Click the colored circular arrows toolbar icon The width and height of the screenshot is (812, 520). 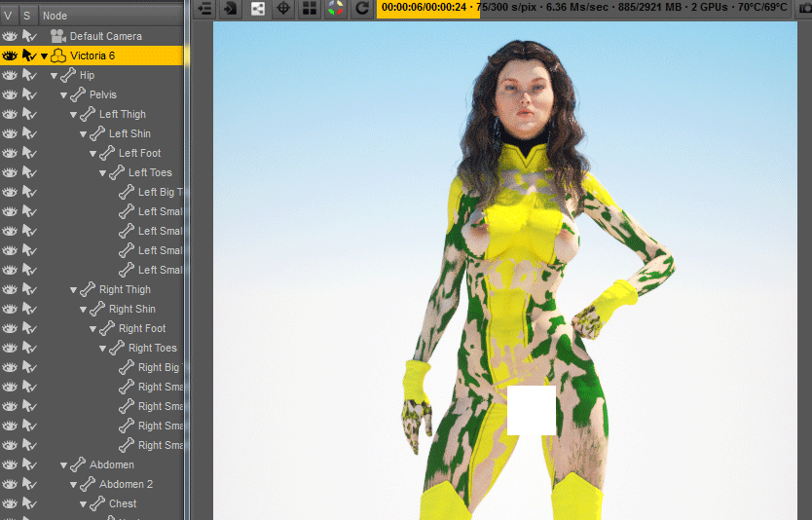pos(336,9)
